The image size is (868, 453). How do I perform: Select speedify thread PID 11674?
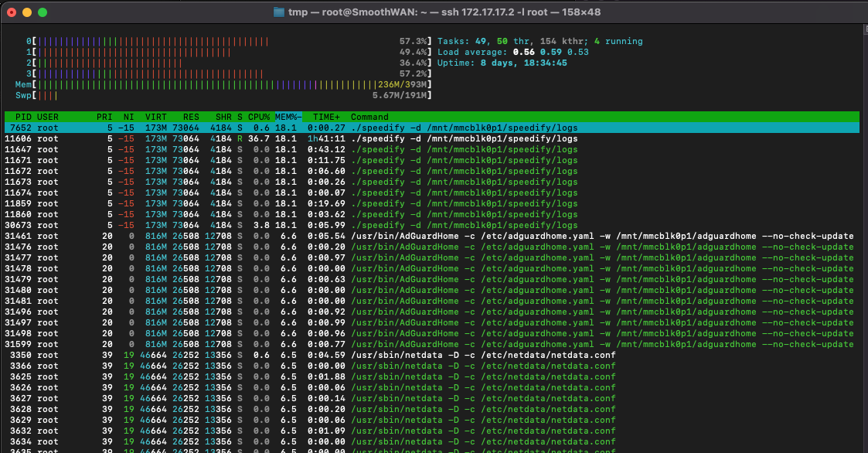coord(432,192)
